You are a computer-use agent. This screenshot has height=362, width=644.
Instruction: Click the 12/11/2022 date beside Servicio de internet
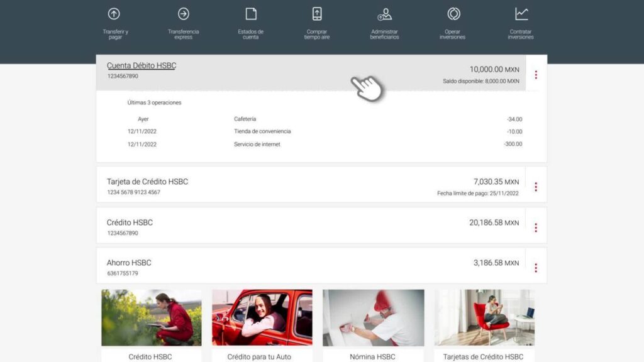click(x=142, y=144)
